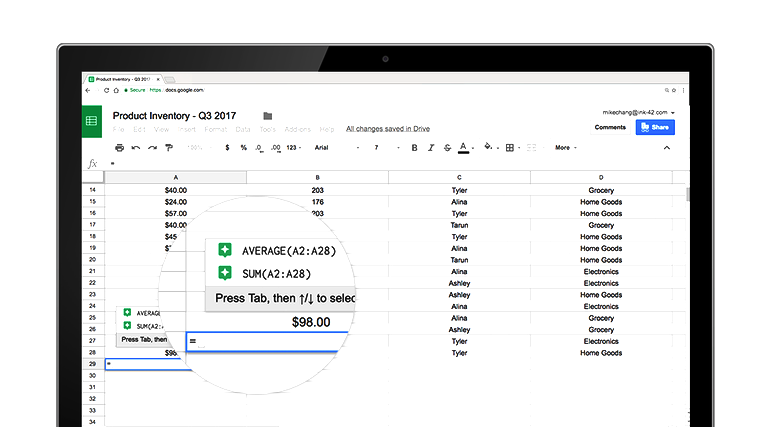The image size is (770, 427).
Task: Open the Data menu
Action: tap(243, 129)
